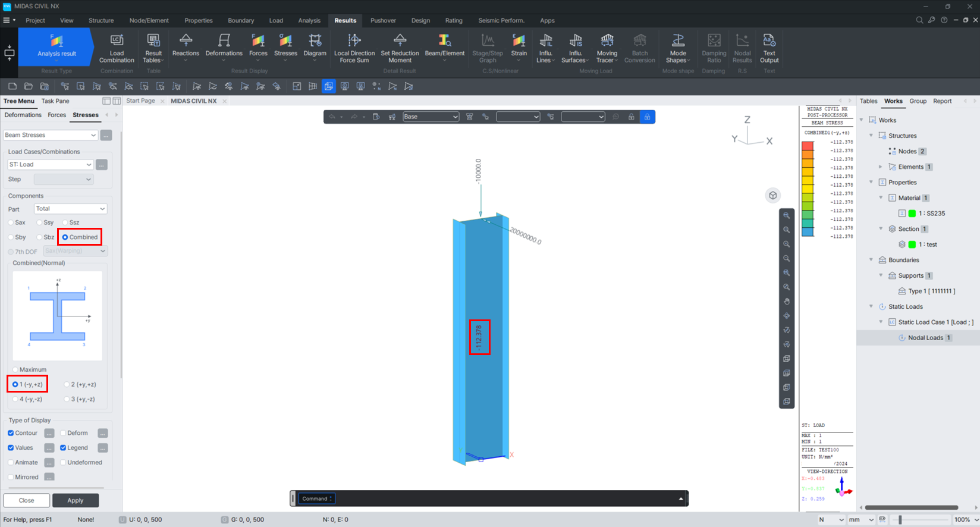Click the green swatch beside SS235

tap(912, 214)
